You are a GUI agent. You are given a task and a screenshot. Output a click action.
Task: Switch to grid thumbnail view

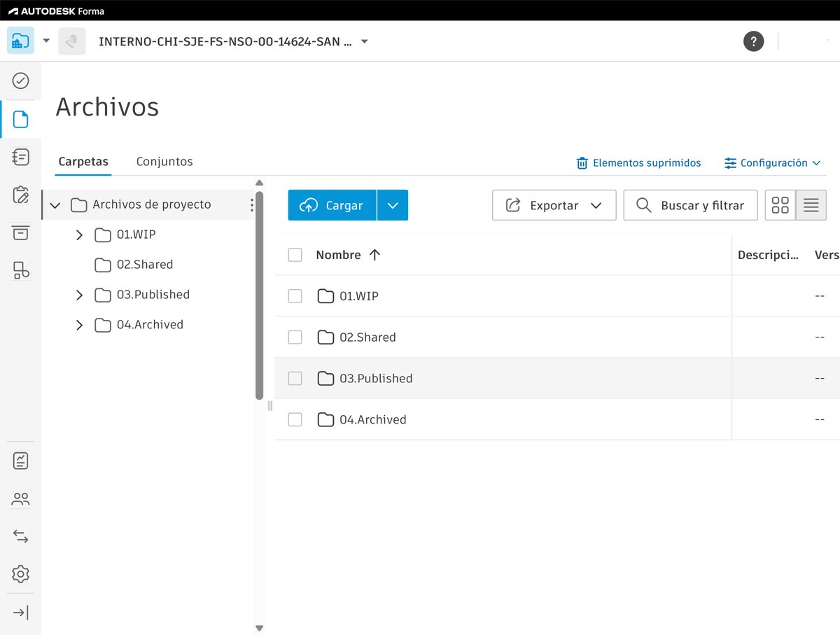tap(780, 205)
